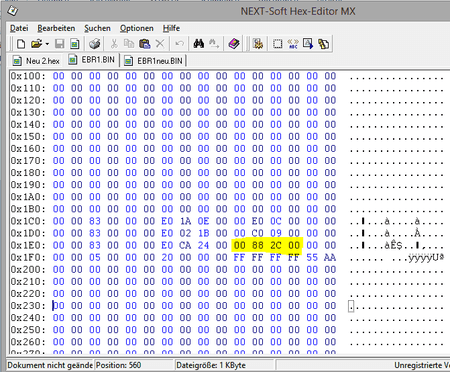Click the document with blue arrow icon
The image size is (450, 372).
[x=308, y=44]
